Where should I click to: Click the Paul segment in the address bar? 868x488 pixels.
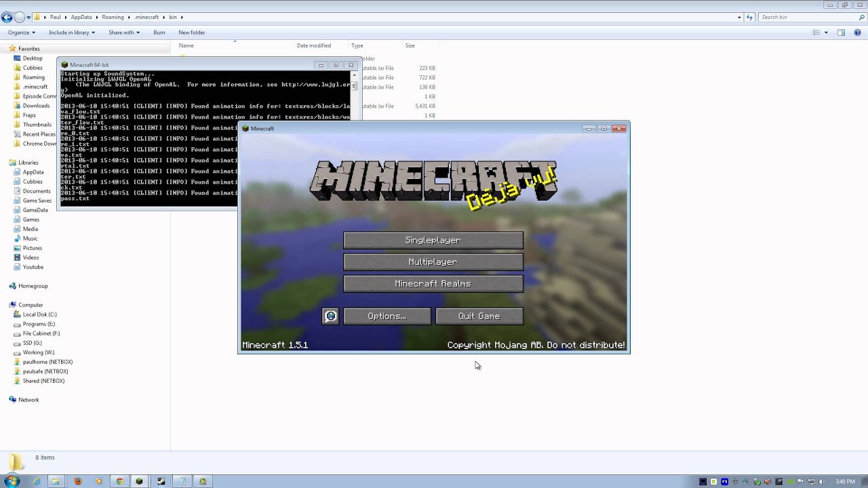[56, 17]
